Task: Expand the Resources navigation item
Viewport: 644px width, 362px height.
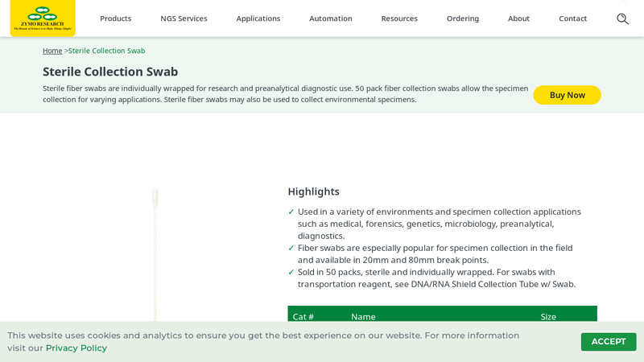Action: (399, 19)
